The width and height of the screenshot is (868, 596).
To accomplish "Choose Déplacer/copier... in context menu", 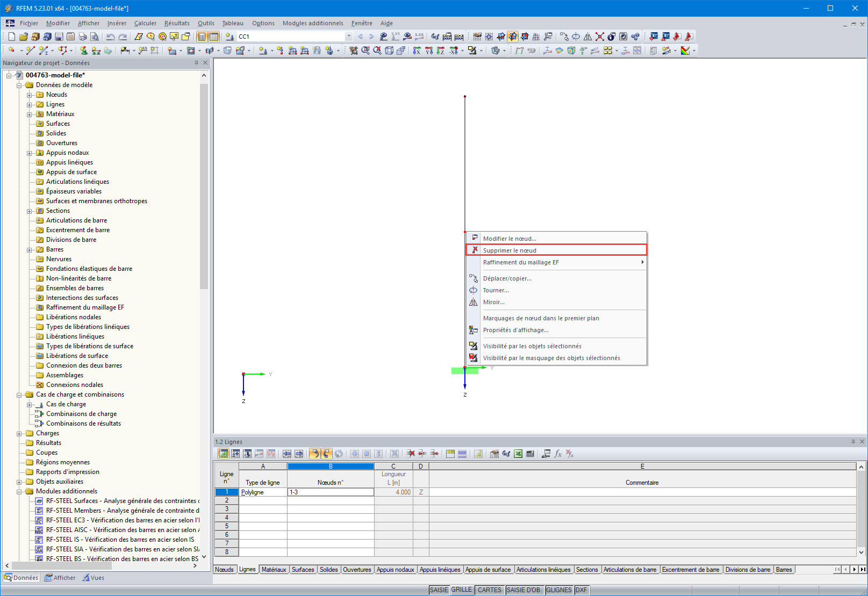I will click(556, 278).
